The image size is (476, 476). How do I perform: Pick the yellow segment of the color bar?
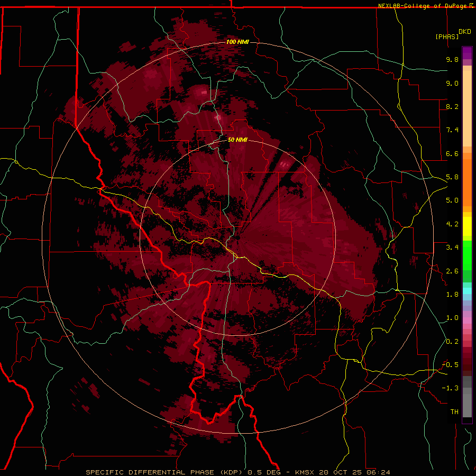467,226
